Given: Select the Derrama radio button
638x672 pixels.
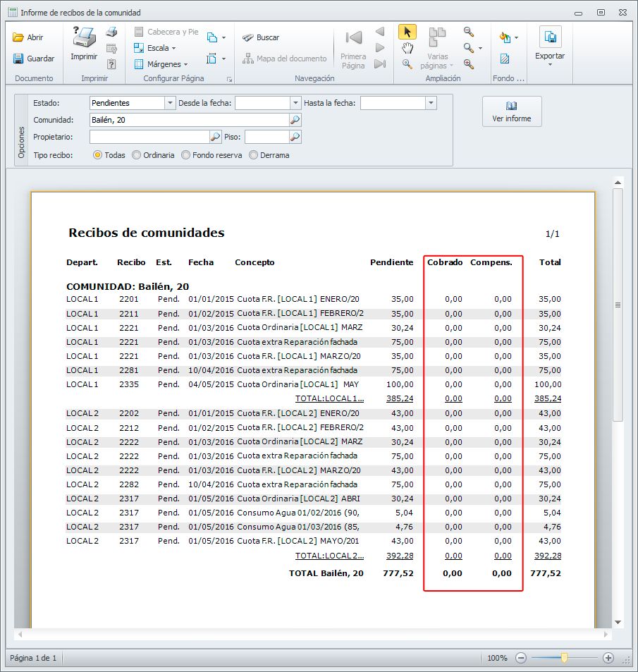Looking at the screenshot, I should click(x=254, y=155).
